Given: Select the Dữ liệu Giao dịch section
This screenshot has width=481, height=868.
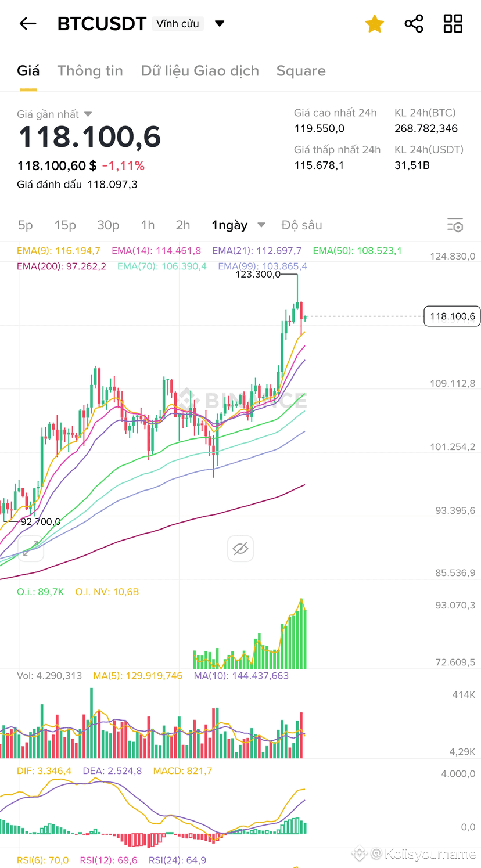Looking at the screenshot, I should (x=200, y=70).
